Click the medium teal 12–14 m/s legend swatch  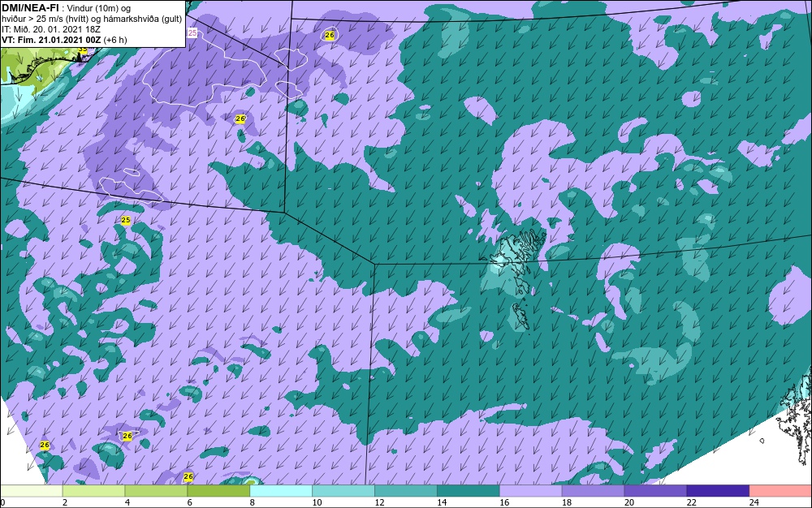406,491
